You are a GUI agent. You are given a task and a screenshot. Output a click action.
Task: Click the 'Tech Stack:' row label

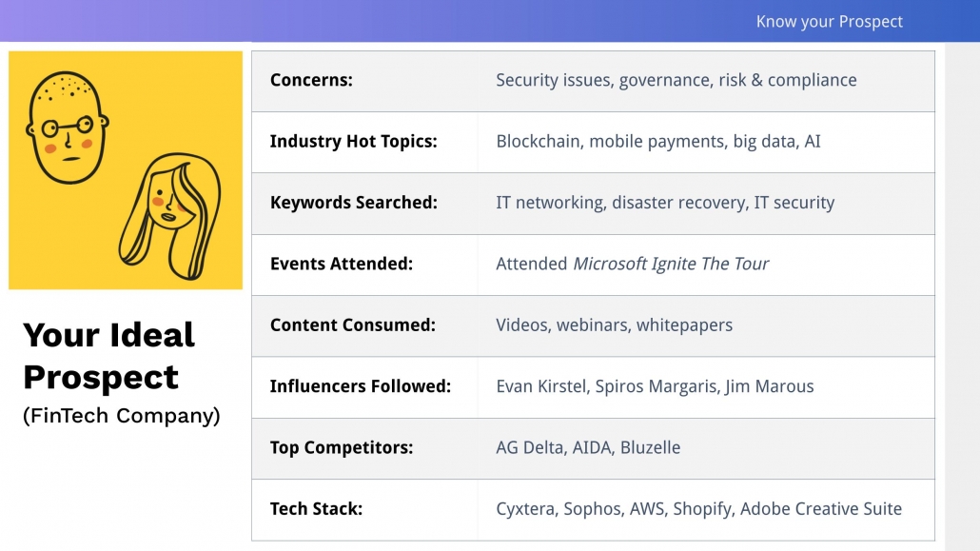click(316, 509)
